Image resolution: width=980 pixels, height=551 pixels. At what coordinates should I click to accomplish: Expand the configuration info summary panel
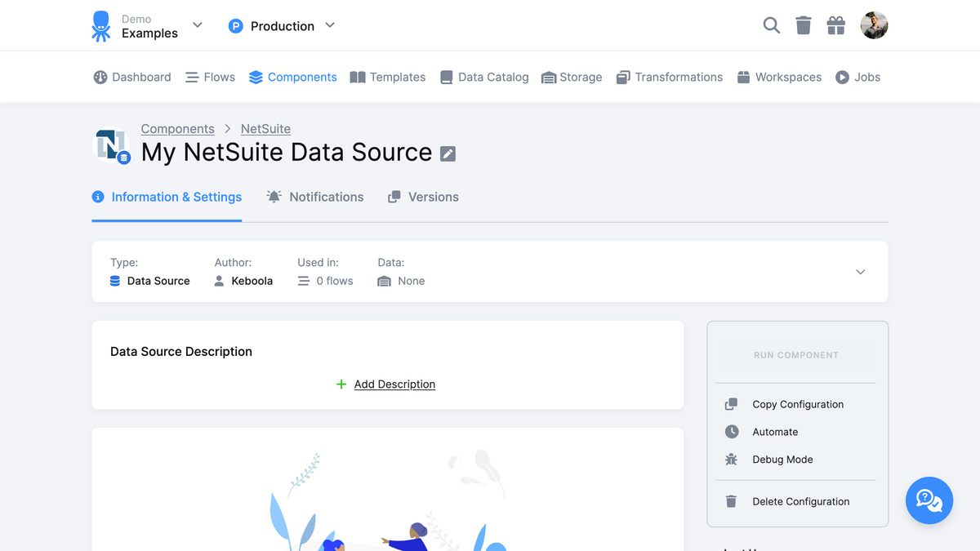(860, 271)
